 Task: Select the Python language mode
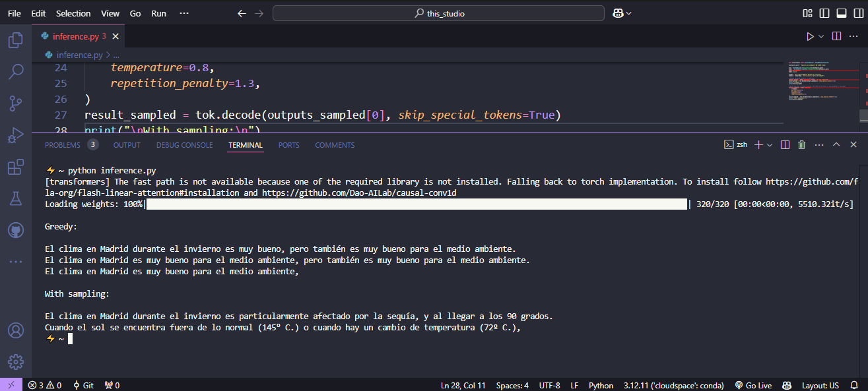click(x=601, y=385)
